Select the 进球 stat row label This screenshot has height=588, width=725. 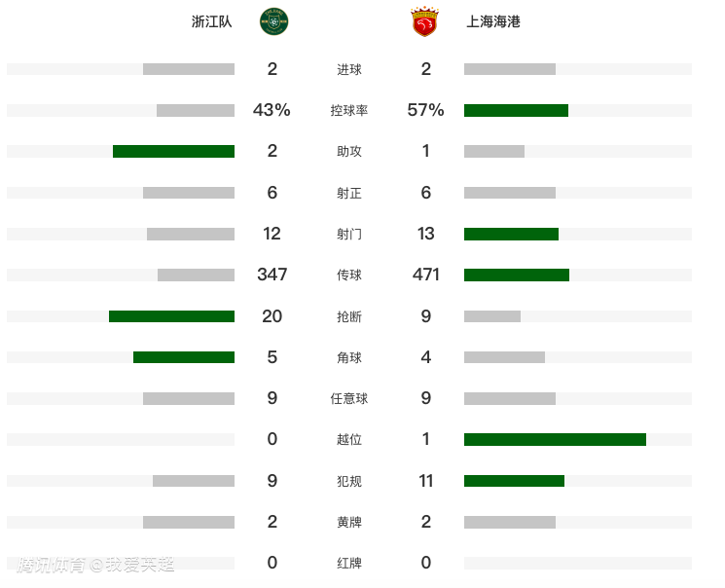tap(348, 69)
